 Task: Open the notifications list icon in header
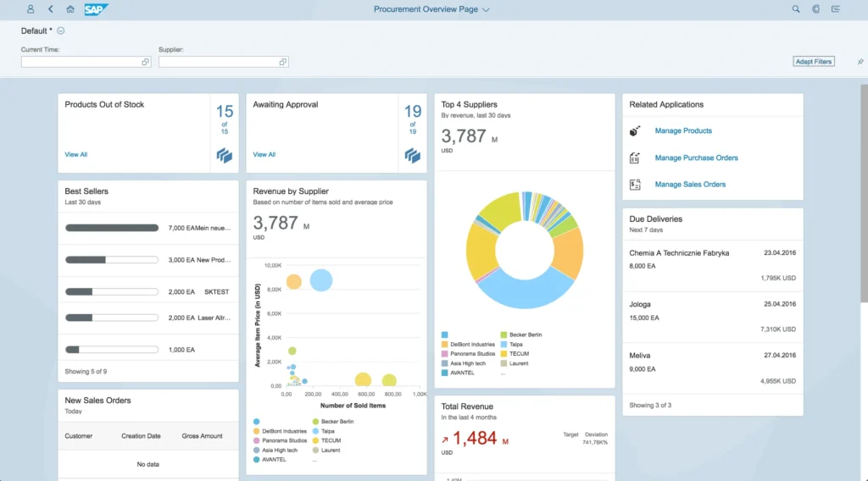(837, 9)
